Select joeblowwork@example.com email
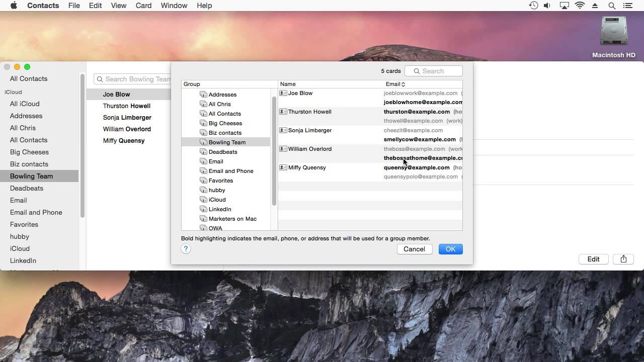 coord(421,93)
